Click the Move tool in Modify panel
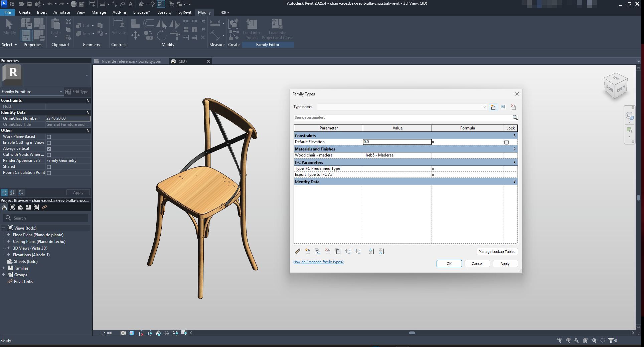Viewport: 644px width, 347px height. (x=135, y=35)
